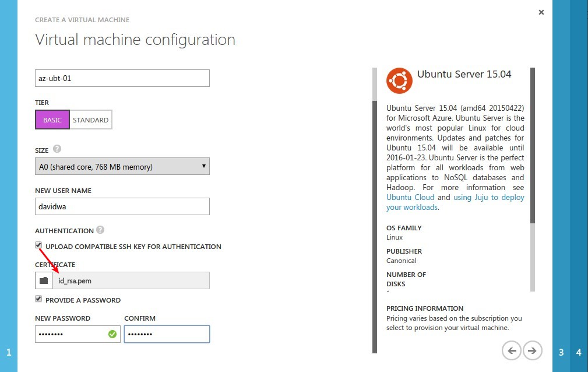Click green checkmark in New Password field
588x372 pixels.
112,334
